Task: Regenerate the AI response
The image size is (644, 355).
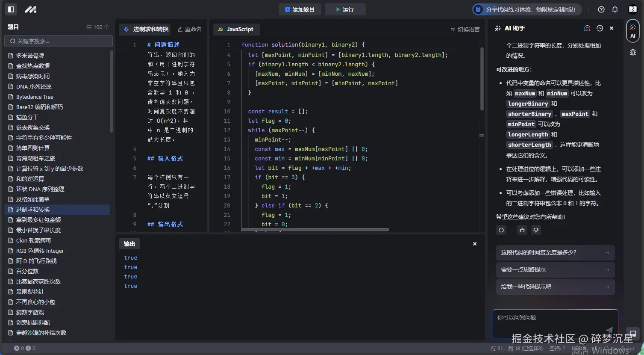Action: pos(501,230)
